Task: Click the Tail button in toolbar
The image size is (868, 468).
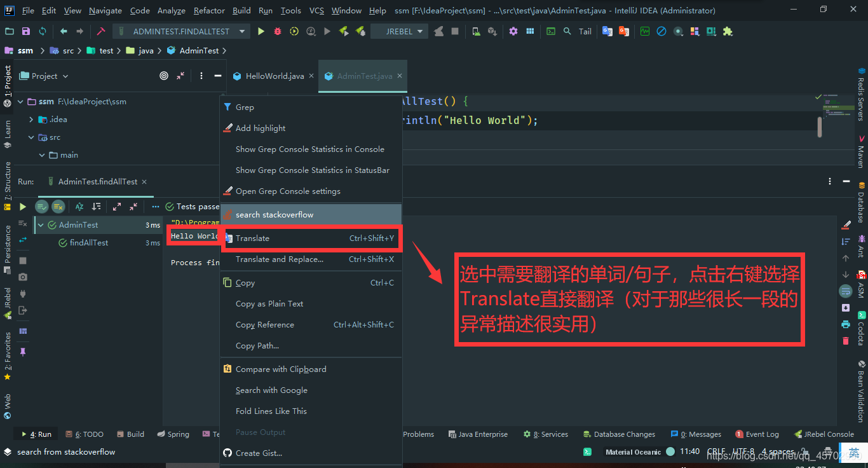Action: 585,31
